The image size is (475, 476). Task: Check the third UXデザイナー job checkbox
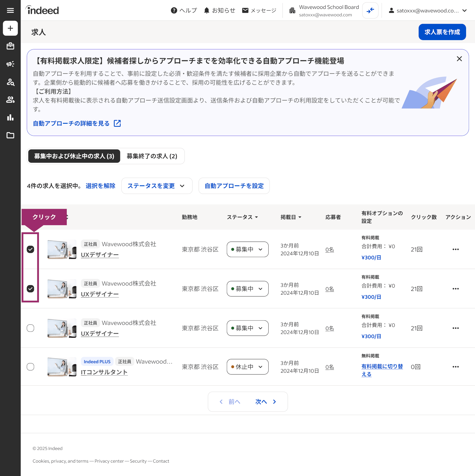[30, 328]
